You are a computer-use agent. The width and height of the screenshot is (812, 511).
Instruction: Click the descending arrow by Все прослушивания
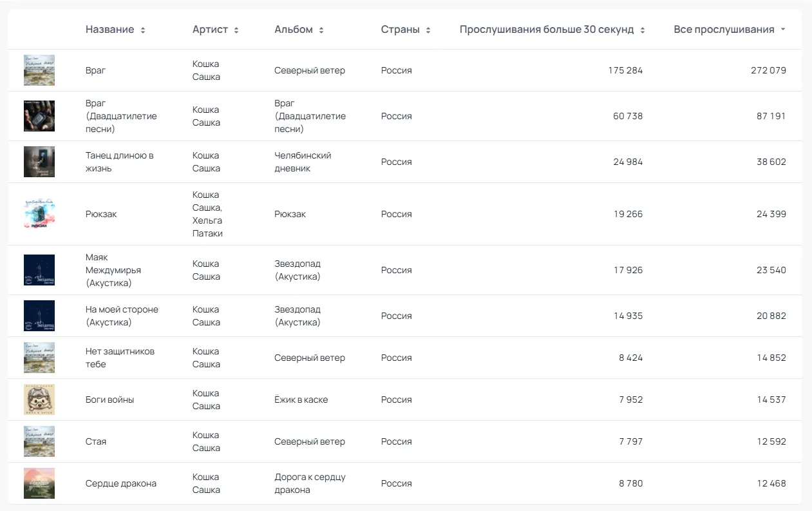783,30
